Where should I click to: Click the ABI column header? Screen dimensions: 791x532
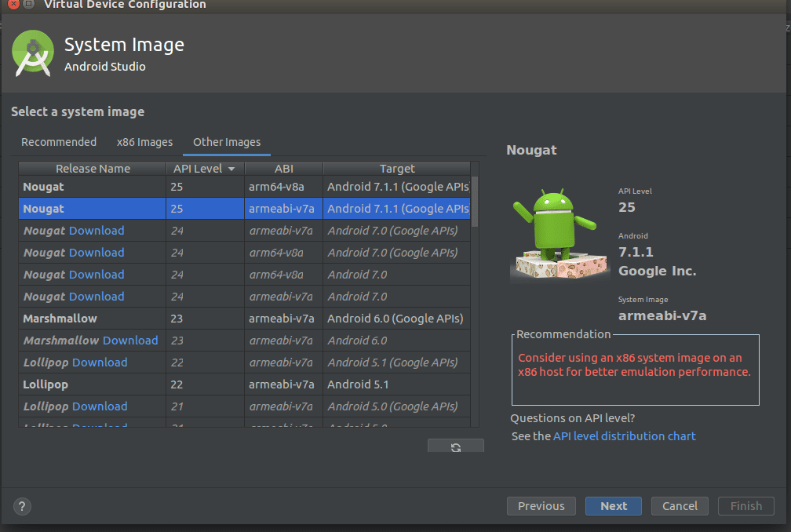(283, 169)
